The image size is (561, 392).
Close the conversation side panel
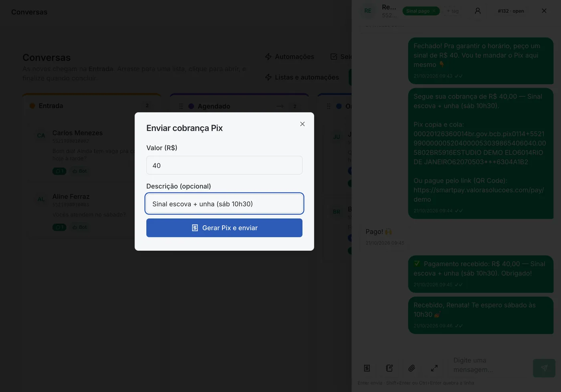point(544,11)
